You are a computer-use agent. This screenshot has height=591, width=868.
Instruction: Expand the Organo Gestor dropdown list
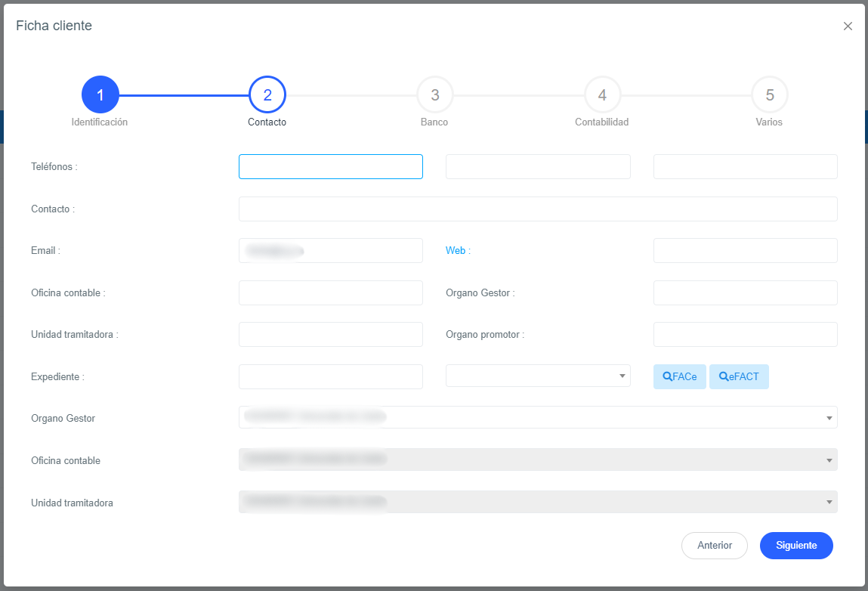(x=537, y=417)
